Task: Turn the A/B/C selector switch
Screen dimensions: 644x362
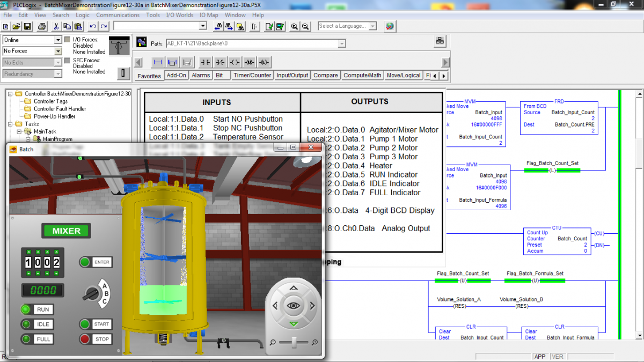Action: tap(92, 293)
